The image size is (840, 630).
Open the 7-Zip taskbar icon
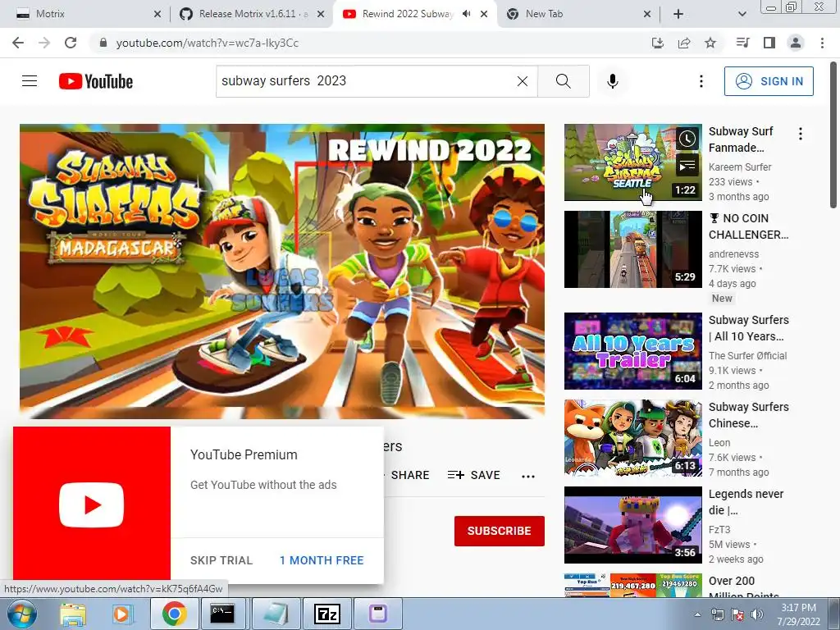click(x=326, y=614)
